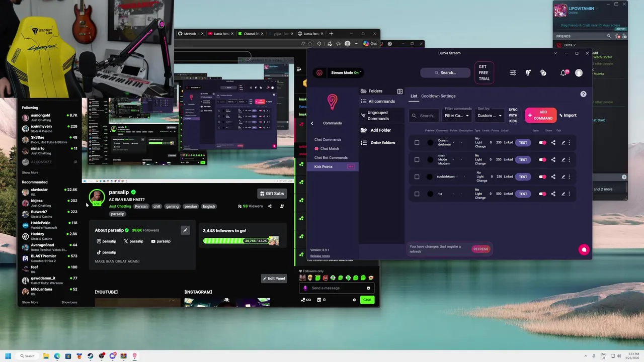
Task: Click the Gift Subs button
Action: tap(272, 194)
